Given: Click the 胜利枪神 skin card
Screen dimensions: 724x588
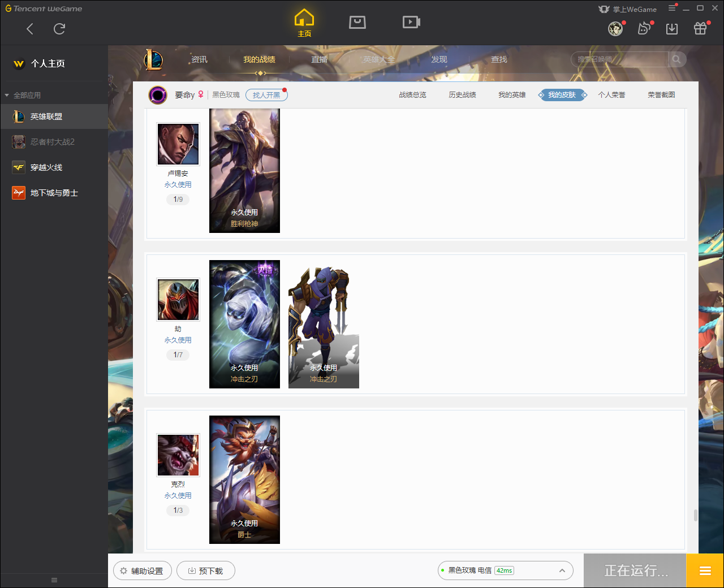Looking at the screenshot, I should point(244,170).
